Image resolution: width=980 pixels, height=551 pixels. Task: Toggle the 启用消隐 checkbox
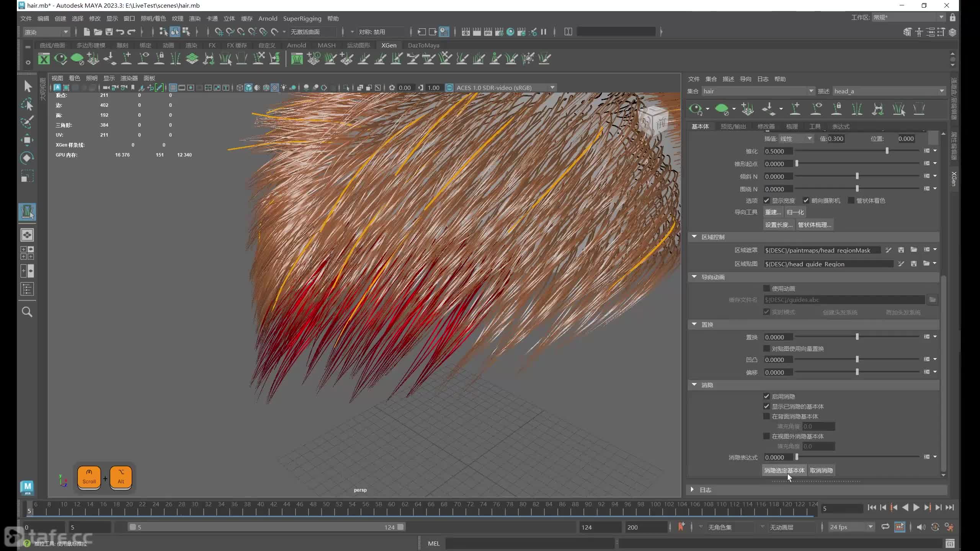point(766,396)
